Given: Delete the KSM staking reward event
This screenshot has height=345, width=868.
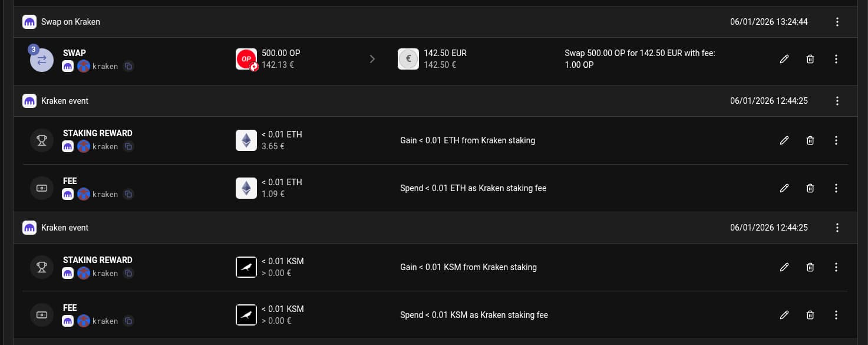Looking at the screenshot, I should tap(810, 267).
